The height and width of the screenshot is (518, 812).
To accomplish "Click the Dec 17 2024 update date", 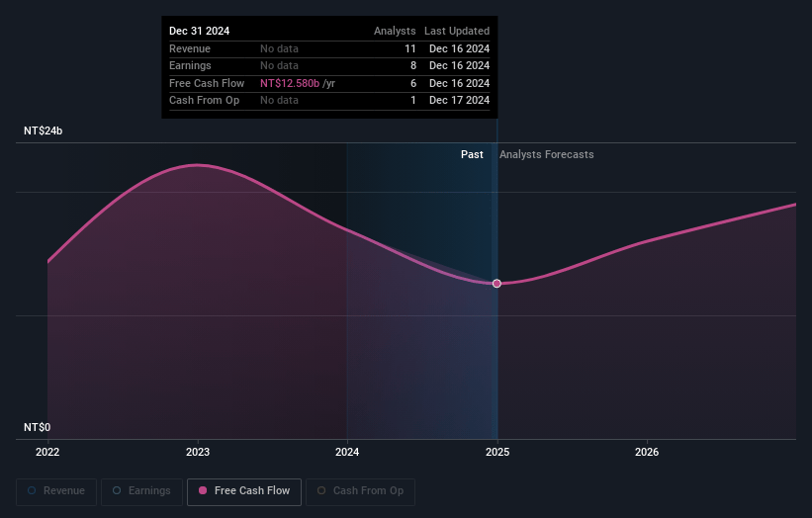I will click(459, 101).
